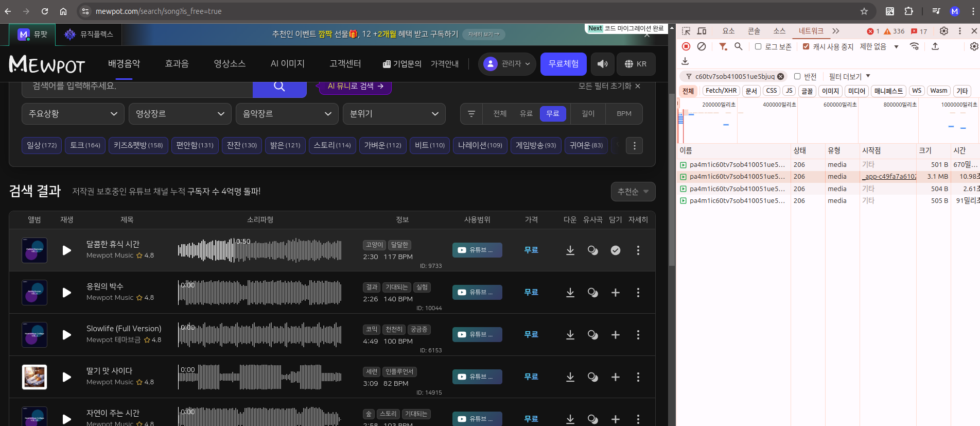Viewport: 980px width, 426px height.
Task: Find similar songs for 딸기 맛 사이다
Action: coord(593,377)
